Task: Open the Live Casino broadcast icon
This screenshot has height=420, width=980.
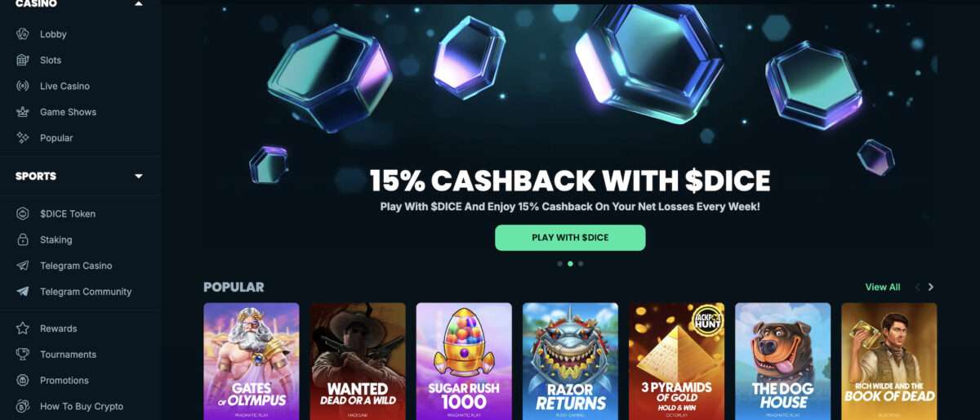Action: click(x=23, y=86)
